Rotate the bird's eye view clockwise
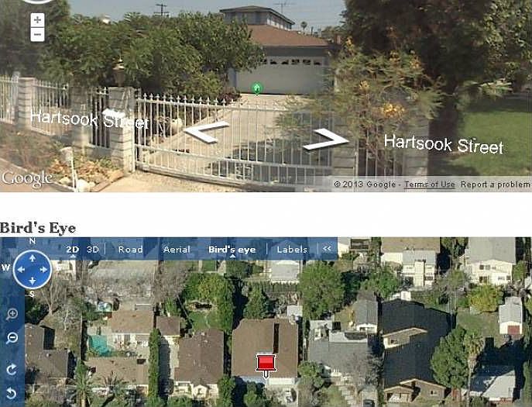 (12, 370)
